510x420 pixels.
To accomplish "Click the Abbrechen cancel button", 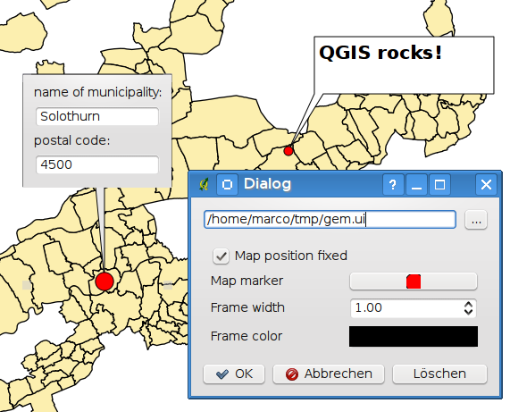I will tap(329, 374).
